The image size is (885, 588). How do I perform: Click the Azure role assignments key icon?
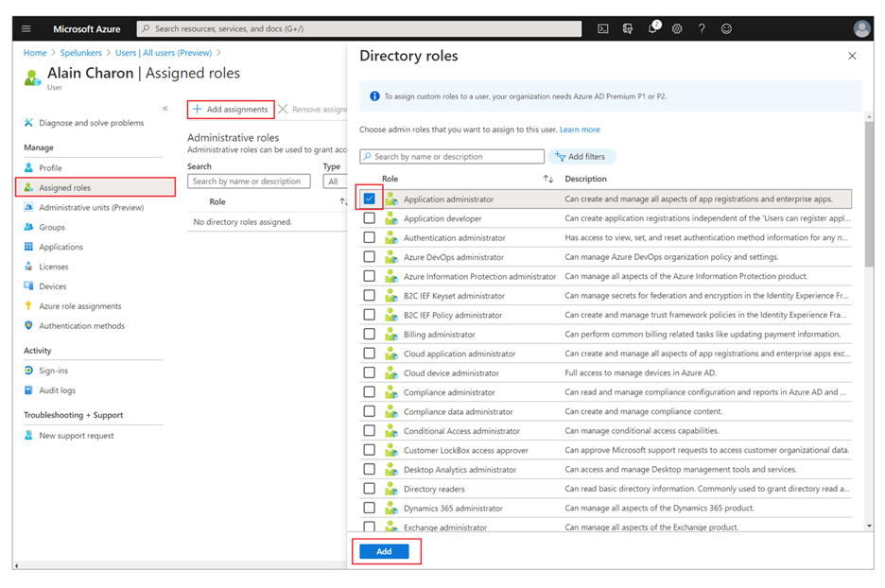click(x=28, y=306)
